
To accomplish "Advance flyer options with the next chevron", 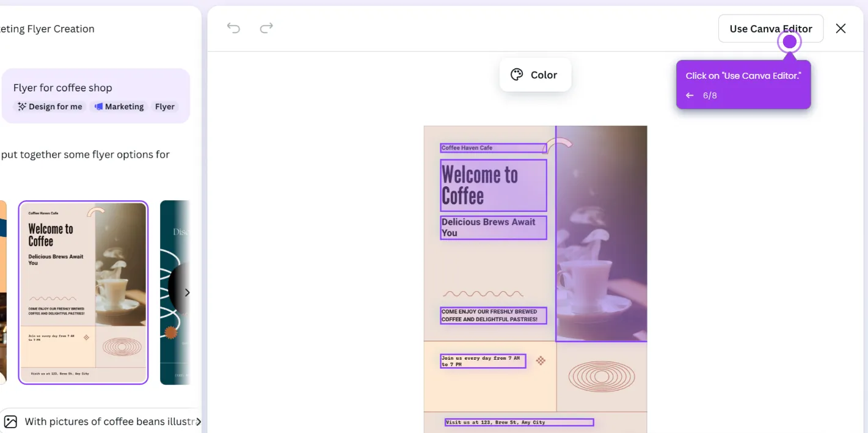I will tap(187, 293).
